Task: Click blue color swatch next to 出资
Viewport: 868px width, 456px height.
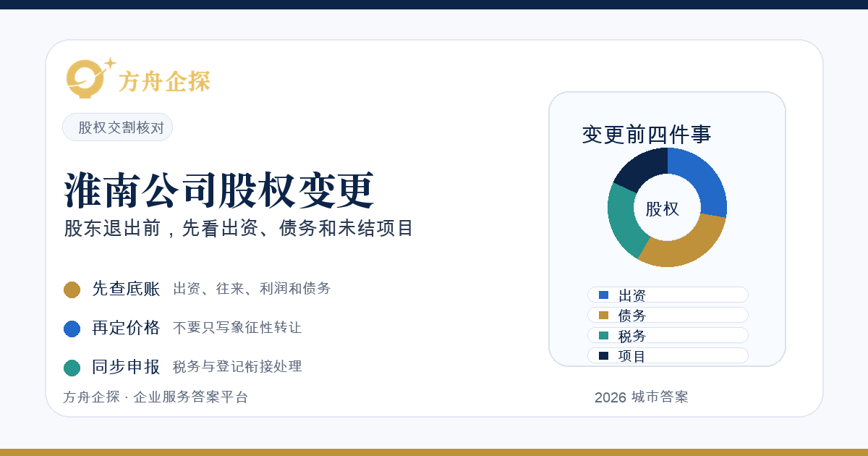Action: click(x=604, y=295)
